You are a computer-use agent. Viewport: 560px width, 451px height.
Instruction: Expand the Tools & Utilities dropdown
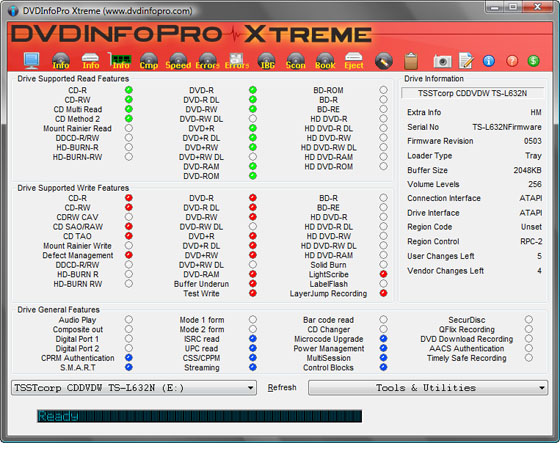428,388
